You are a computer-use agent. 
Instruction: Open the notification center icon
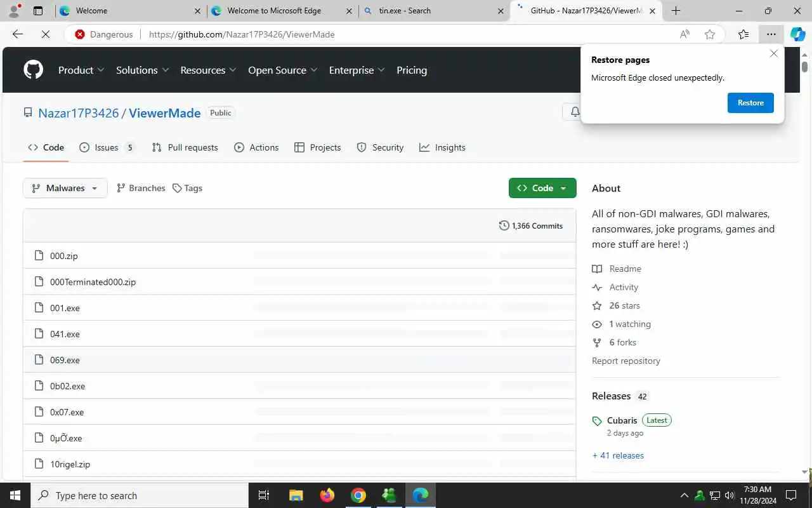tap(791, 495)
